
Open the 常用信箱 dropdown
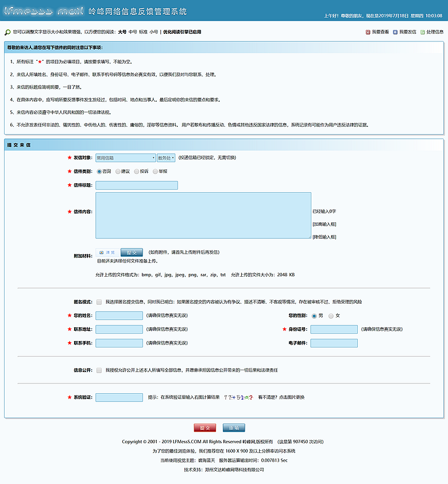pyautogui.click(x=125, y=158)
